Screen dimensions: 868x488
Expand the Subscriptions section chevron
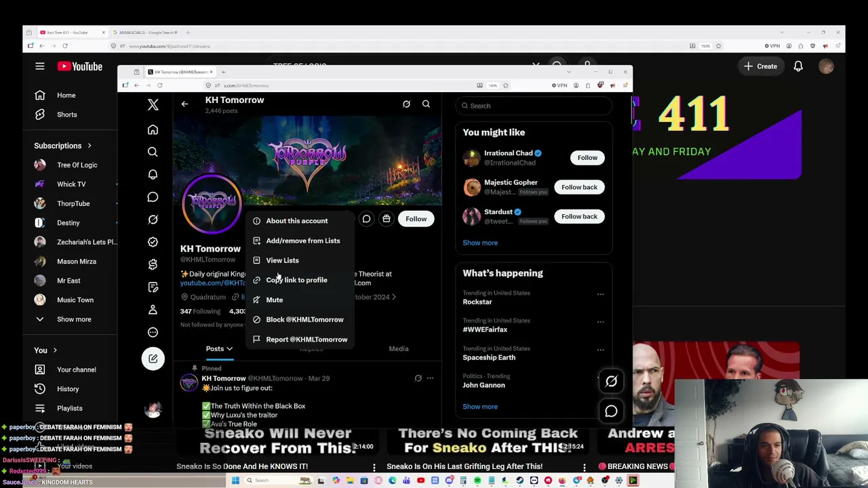(89, 146)
